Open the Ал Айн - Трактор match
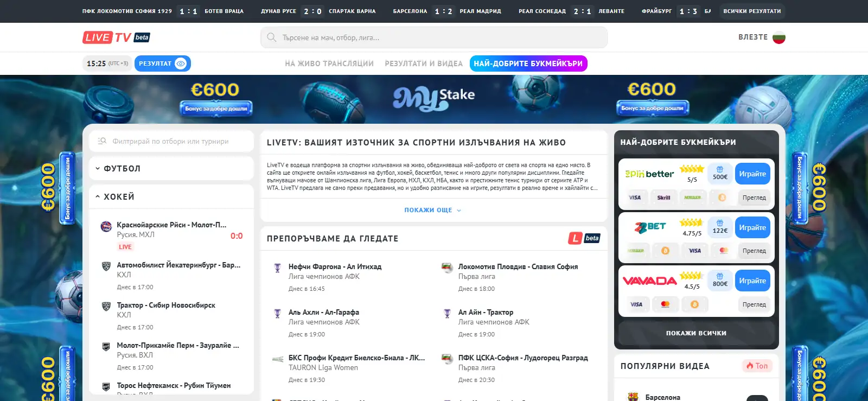The height and width of the screenshot is (401, 868). tap(486, 312)
